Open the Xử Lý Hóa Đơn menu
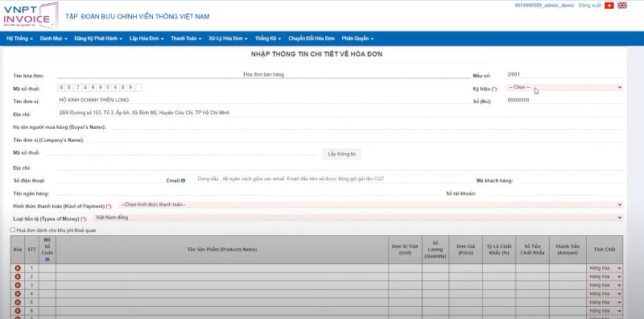Viewport: 644px width, 319px height. (x=228, y=39)
